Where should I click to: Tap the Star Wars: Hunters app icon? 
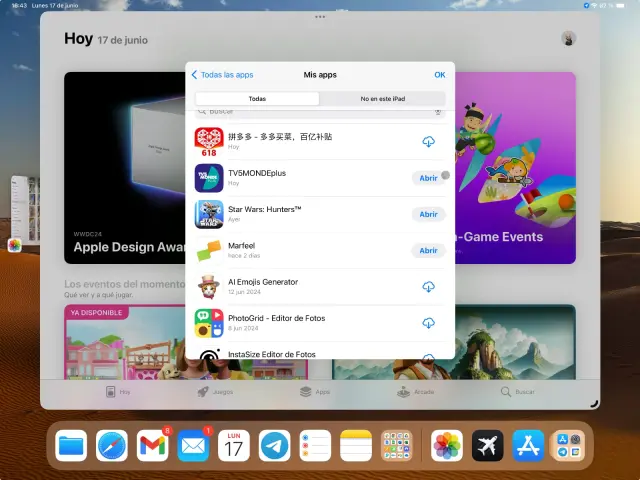(x=209, y=214)
